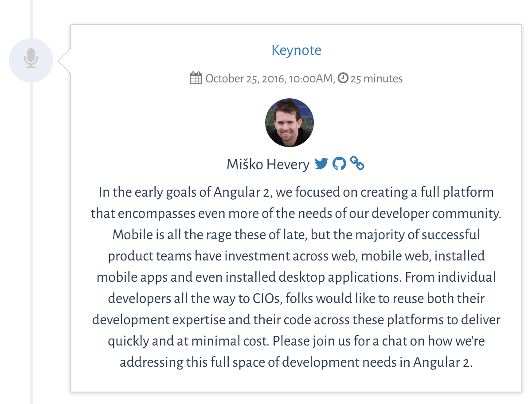Click the microphone icon on the timeline

(x=31, y=58)
